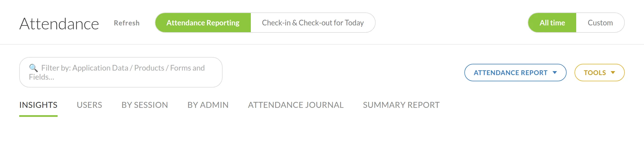
Task: Focus the Filter by Application Data field
Action: (x=121, y=72)
